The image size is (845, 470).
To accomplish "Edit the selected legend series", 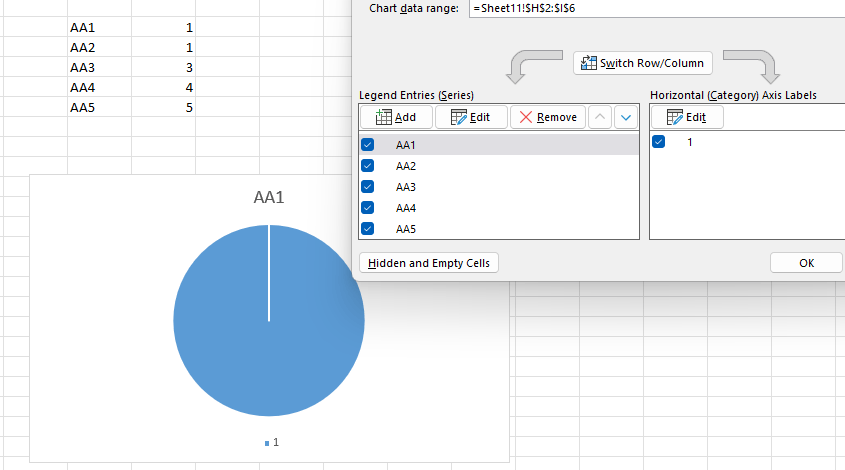I will point(471,117).
